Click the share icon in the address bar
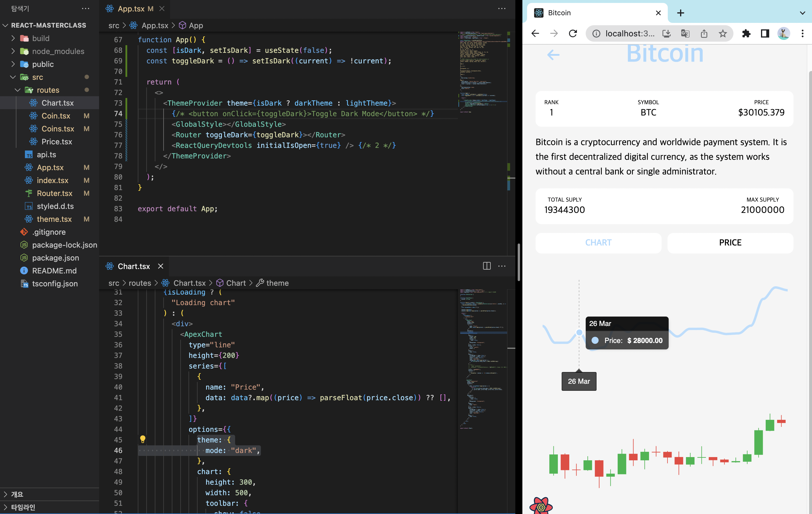Image resolution: width=812 pixels, height=514 pixels. [x=704, y=33]
